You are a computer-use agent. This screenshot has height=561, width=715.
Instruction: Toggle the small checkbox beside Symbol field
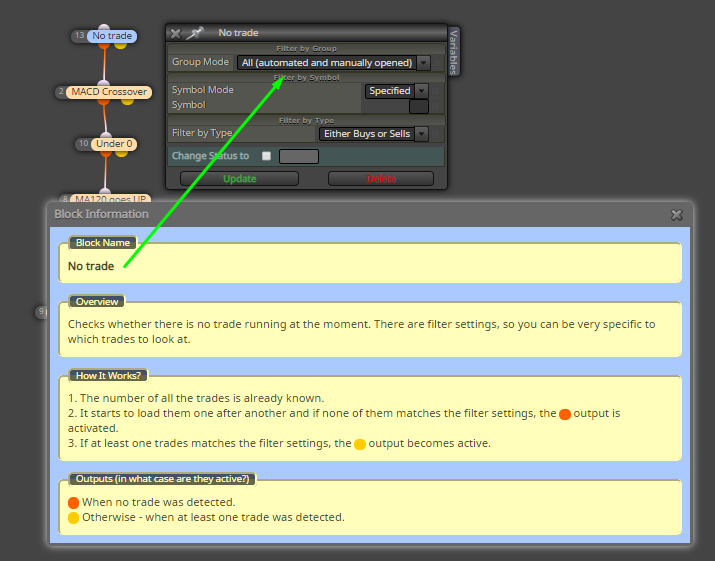pyautogui.click(x=436, y=106)
